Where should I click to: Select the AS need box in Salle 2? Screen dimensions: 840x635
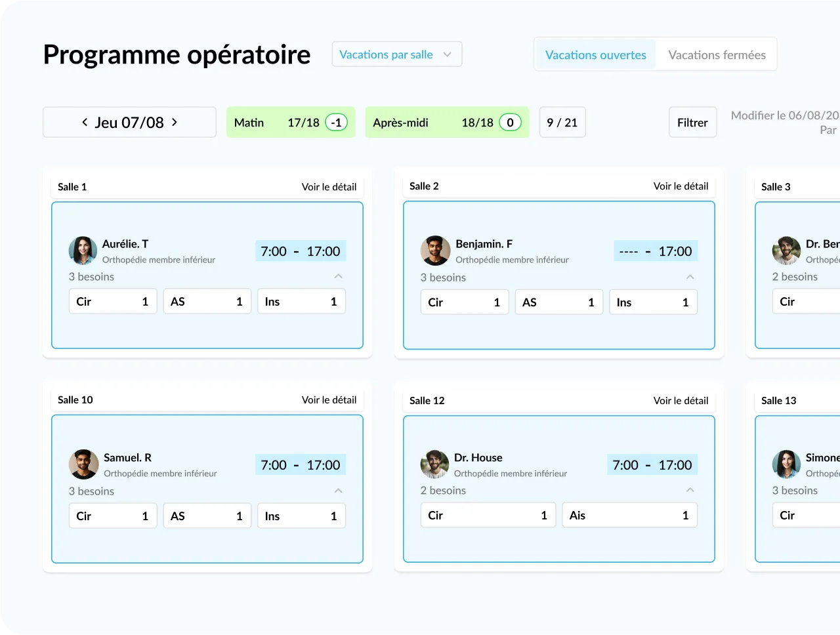point(559,302)
